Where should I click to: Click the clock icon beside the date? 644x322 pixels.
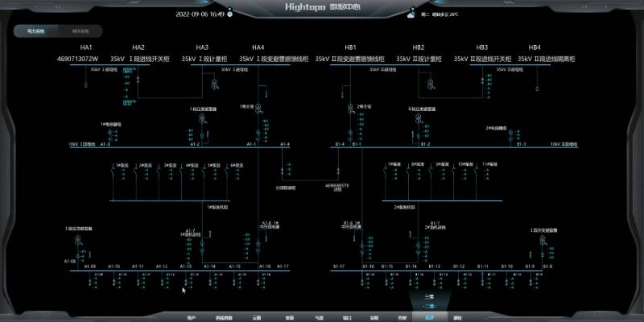coord(230,14)
